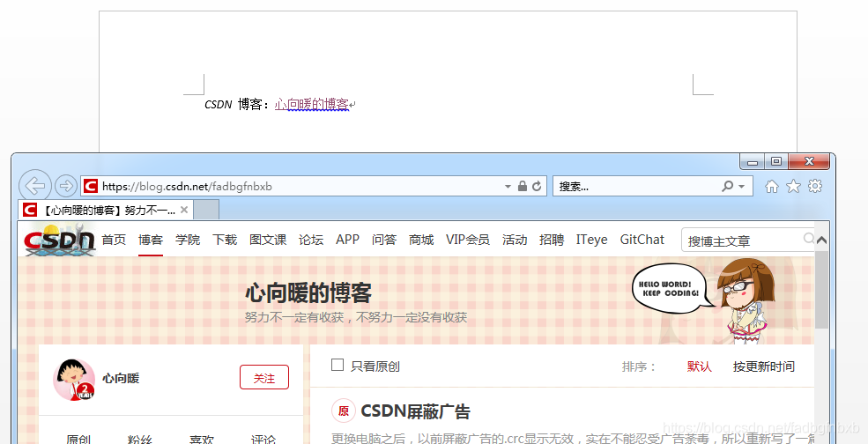The width and height of the screenshot is (868, 444).
Task: Click the 原创 stat in profile card
Action: (x=78, y=440)
